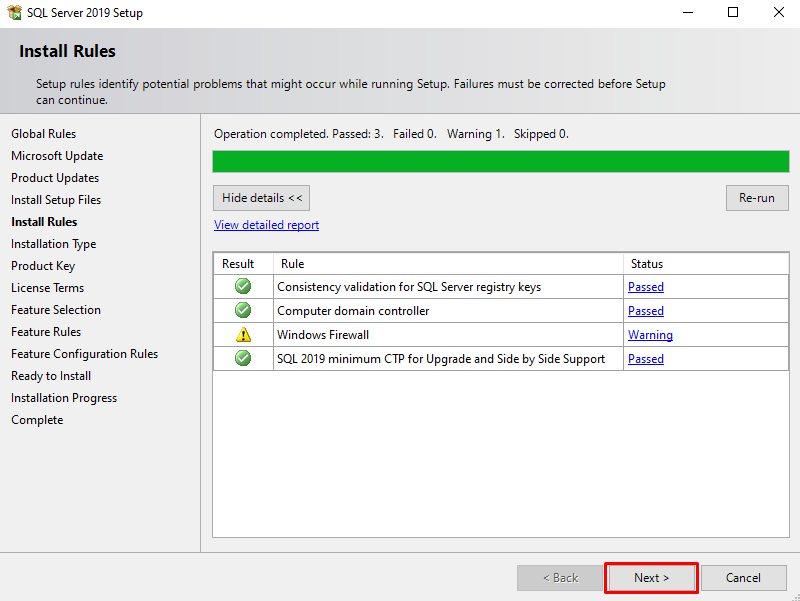Click the green check icon for SQL 2019 CTP rule
800x601 pixels.
[x=243, y=358]
